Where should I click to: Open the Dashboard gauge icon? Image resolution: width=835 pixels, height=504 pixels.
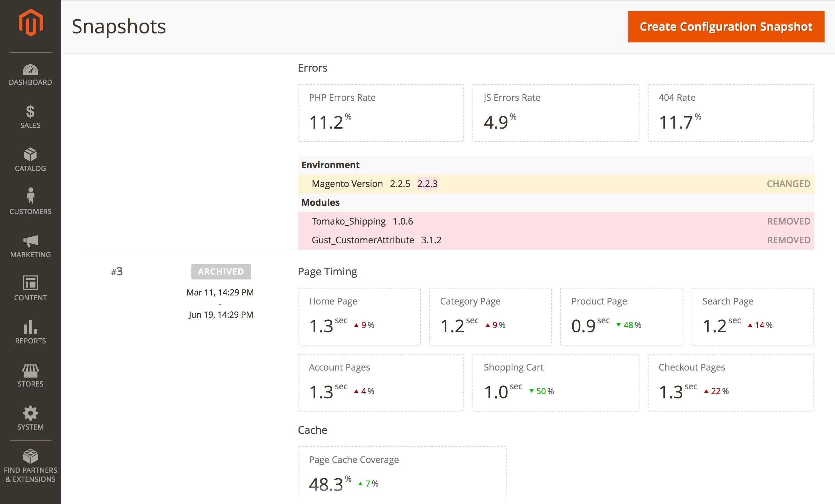coord(31,70)
